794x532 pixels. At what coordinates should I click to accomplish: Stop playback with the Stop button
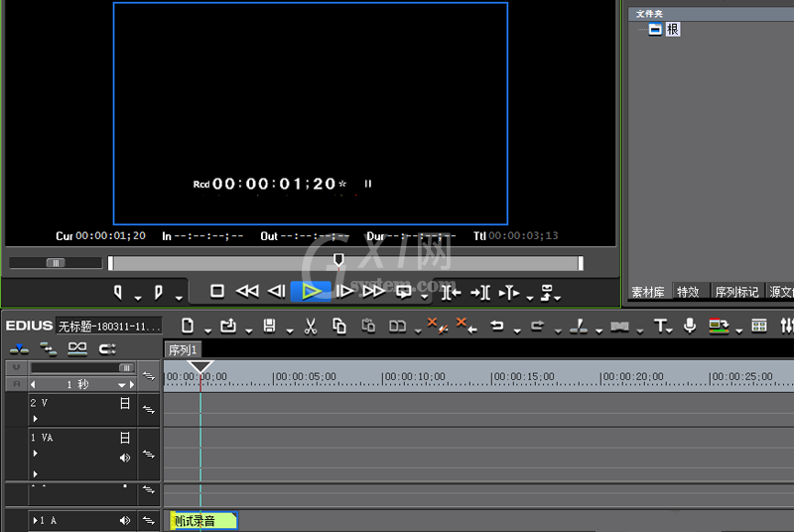217,292
